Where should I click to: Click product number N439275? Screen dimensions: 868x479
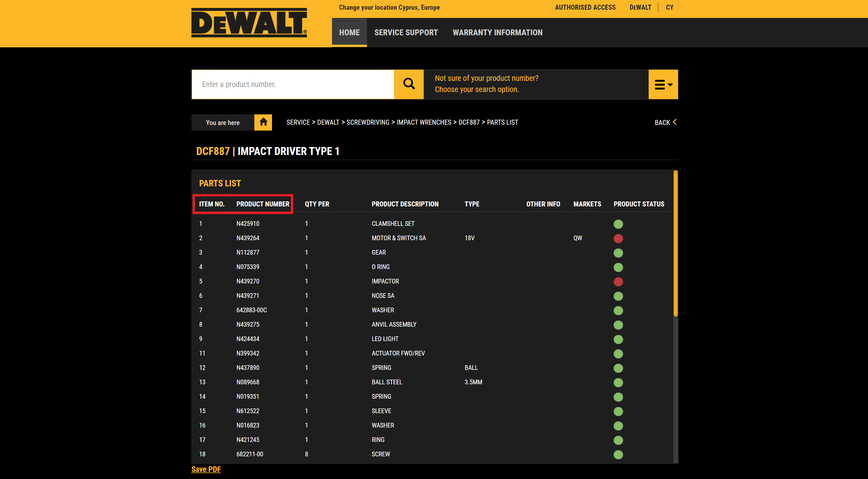248,325
